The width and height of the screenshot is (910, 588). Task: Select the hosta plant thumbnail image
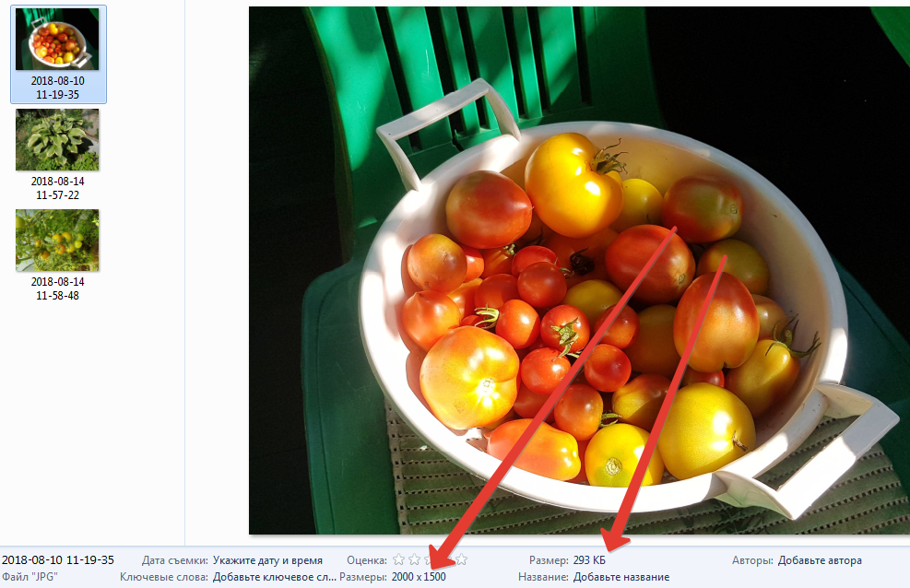[x=57, y=140]
